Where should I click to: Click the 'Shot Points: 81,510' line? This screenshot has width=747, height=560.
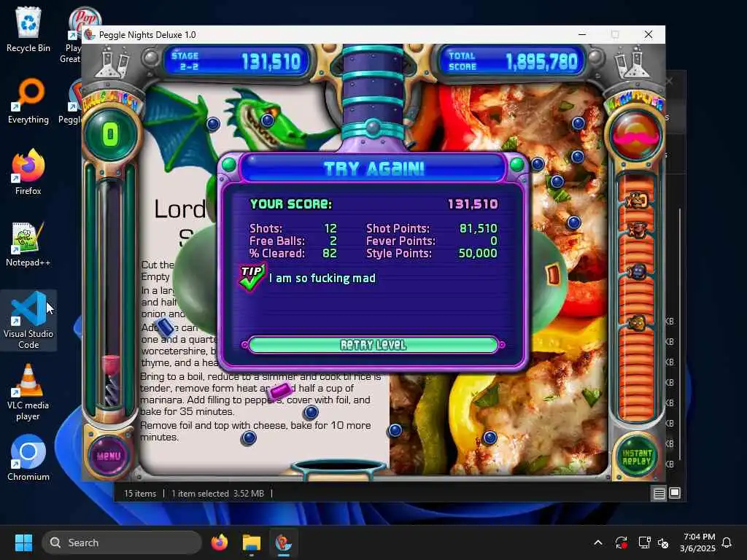point(432,228)
